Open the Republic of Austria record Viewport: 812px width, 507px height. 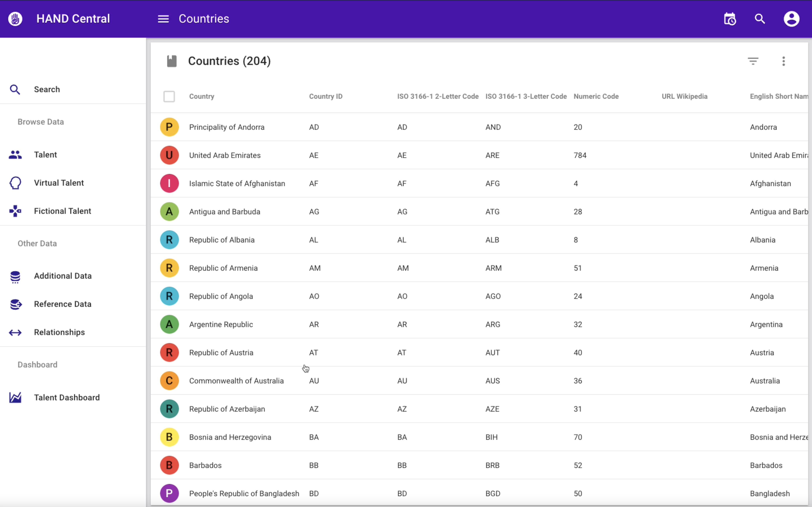(221, 353)
